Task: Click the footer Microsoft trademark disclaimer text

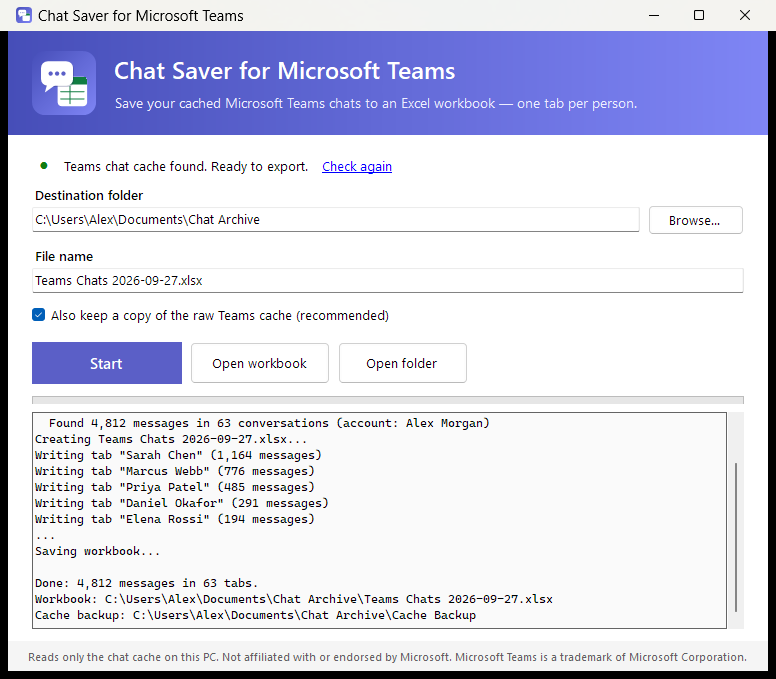Action: tap(388, 657)
